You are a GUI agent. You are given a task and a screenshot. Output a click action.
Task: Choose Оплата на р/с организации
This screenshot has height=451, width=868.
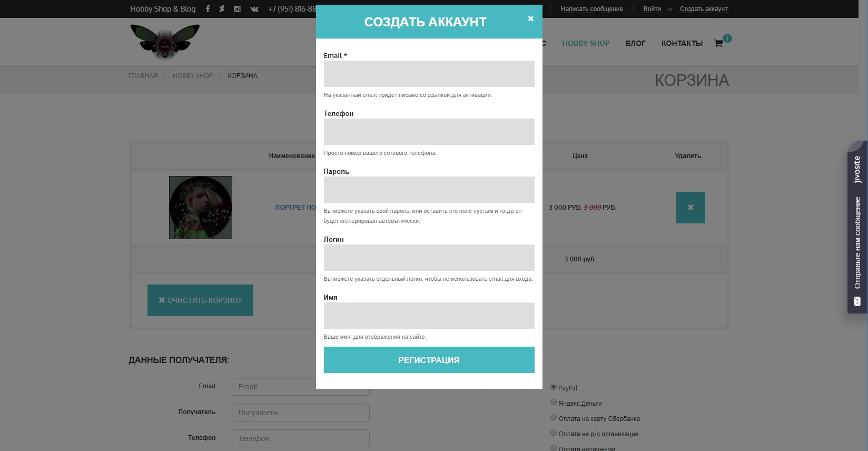pyautogui.click(x=554, y=433)
